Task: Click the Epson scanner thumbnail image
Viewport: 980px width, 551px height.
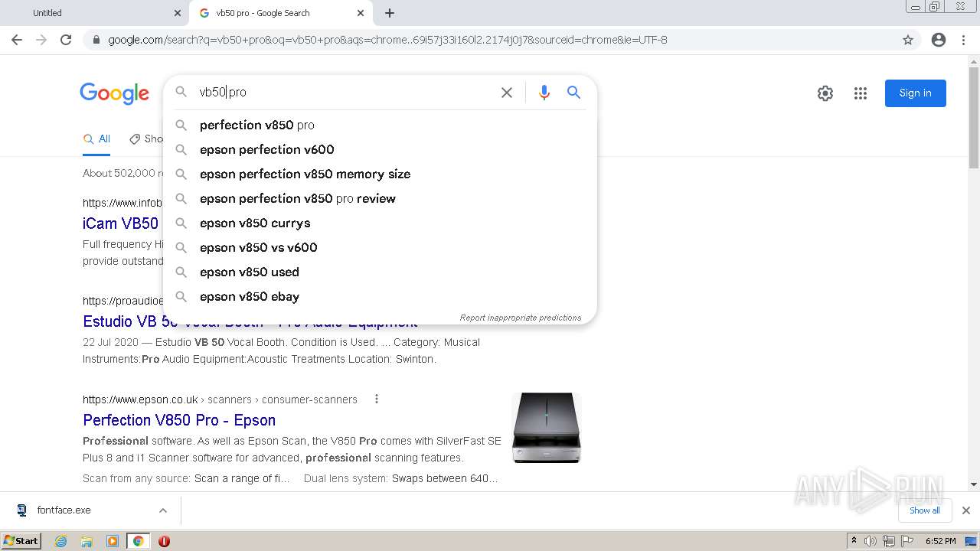Action: 547,428
